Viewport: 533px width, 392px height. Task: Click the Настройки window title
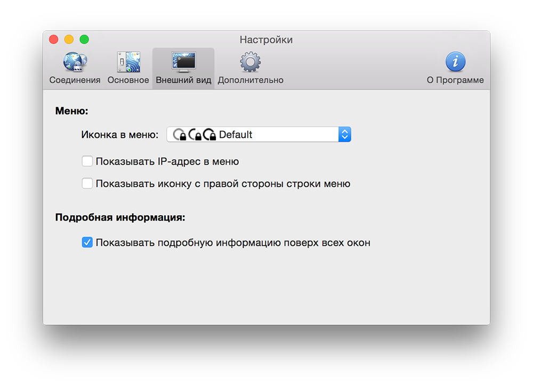(x=266, y=40)
